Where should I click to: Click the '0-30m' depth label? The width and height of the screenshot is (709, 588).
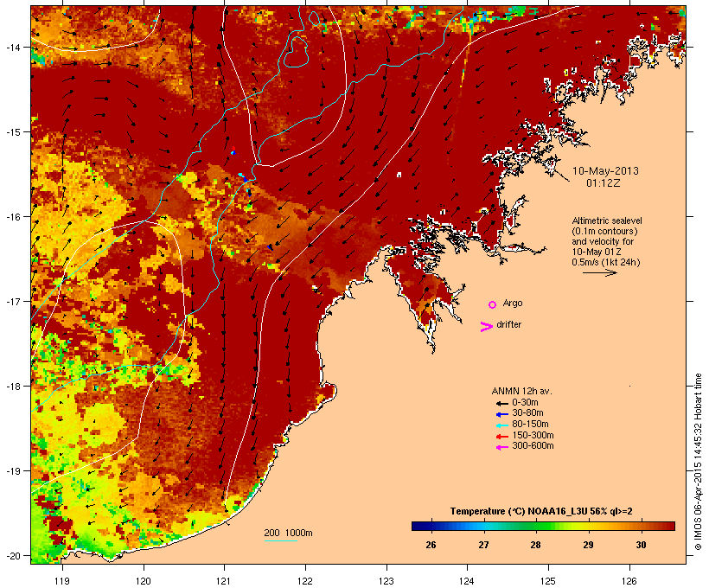pos(525,402)
